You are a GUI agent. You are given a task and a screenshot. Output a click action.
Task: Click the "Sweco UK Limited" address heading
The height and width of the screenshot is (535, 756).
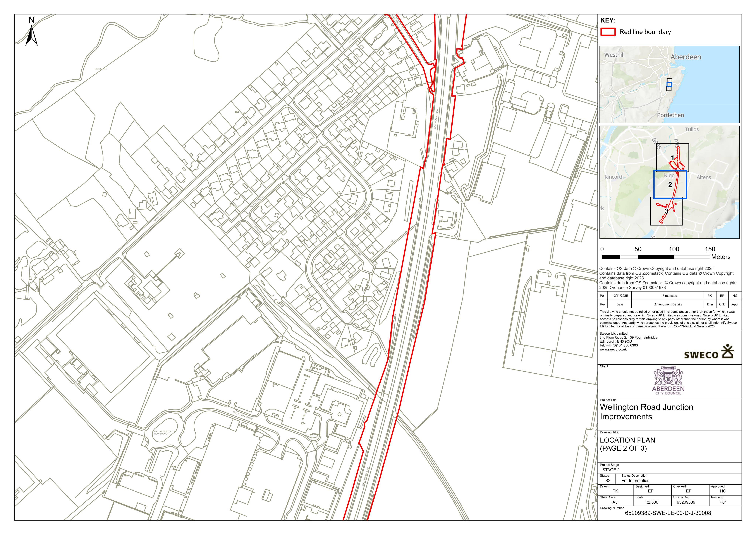point(614,334)
